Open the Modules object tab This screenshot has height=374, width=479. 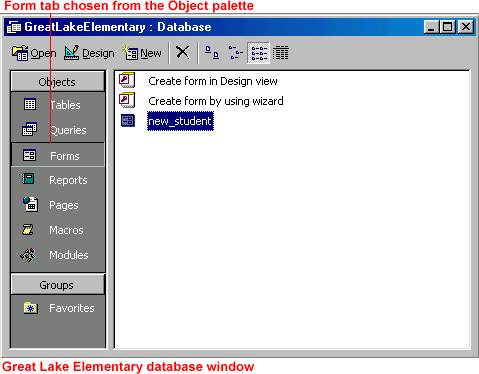coord(57,255)
